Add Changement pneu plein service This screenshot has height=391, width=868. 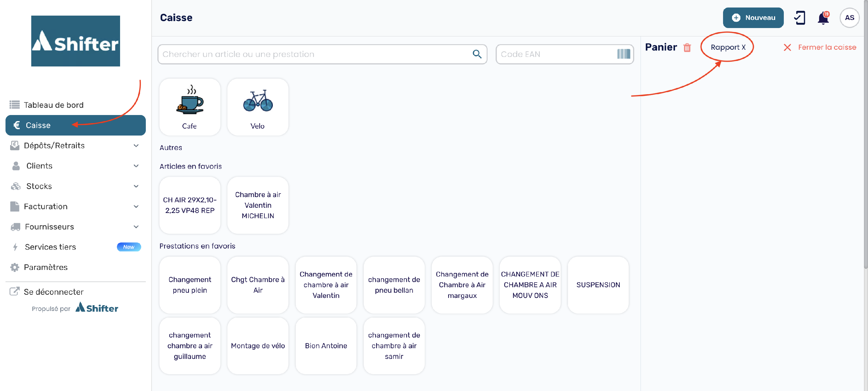[x=190, y=285]
